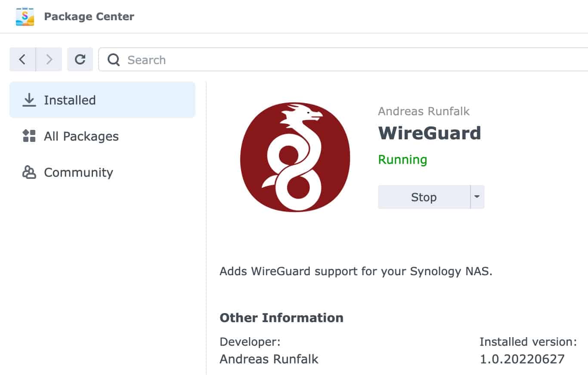Stop the WireGuard package

point(424,197)
